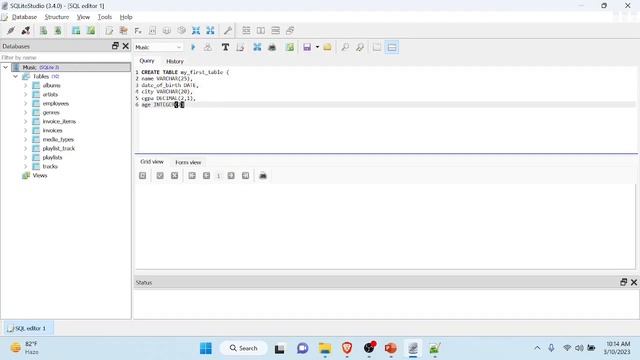The height and width of the screenshot is (360, 640).
Task: Click Explain query icon next to execute
Action: (208, 47)
